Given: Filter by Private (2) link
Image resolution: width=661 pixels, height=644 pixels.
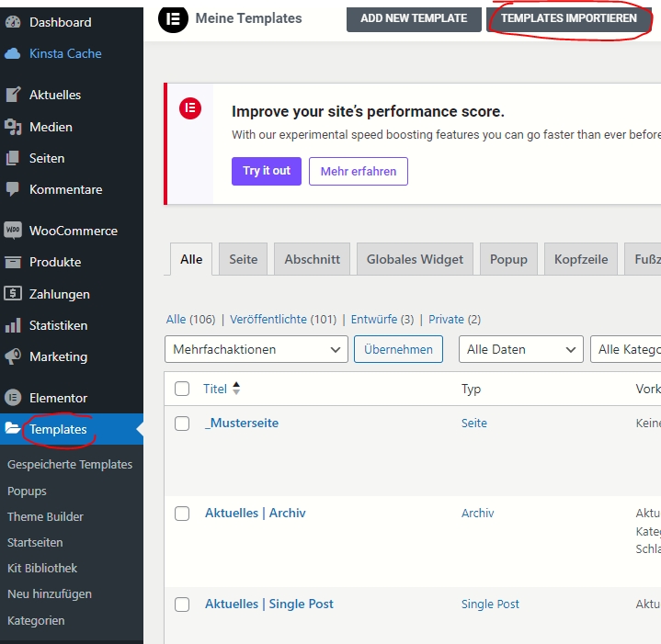Looking at the screenshot, I should [454, 320].
